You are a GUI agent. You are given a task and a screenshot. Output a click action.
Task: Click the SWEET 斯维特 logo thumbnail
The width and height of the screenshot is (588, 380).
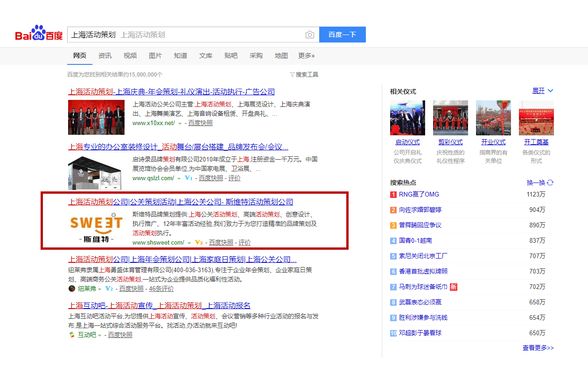click(97, 229)
